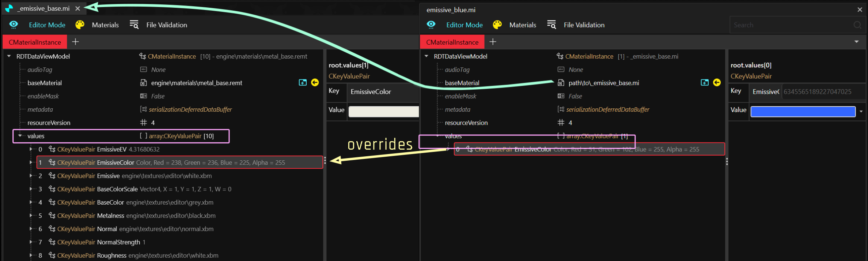Toggle Editor Mode eye in left panel
Screen dimensions: 868x261
point(14,25)
